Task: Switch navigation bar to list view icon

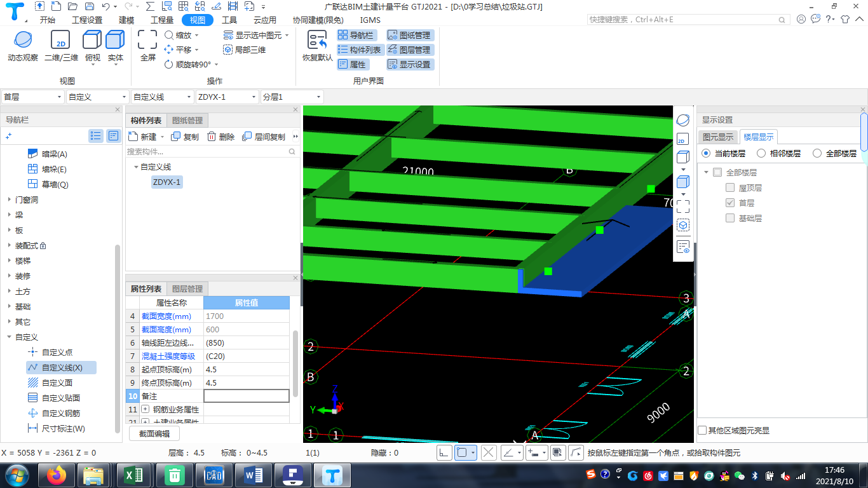Action: point(96,135)
